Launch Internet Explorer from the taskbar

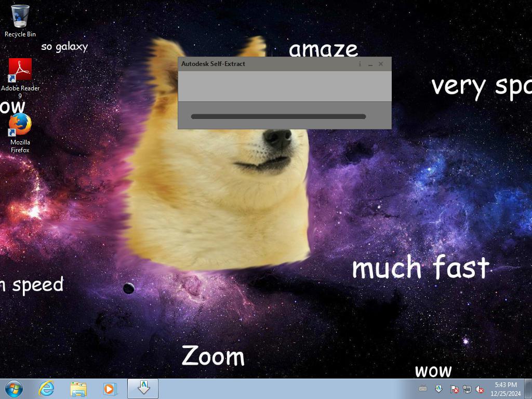pyautogui.click(x=46, y=389)
